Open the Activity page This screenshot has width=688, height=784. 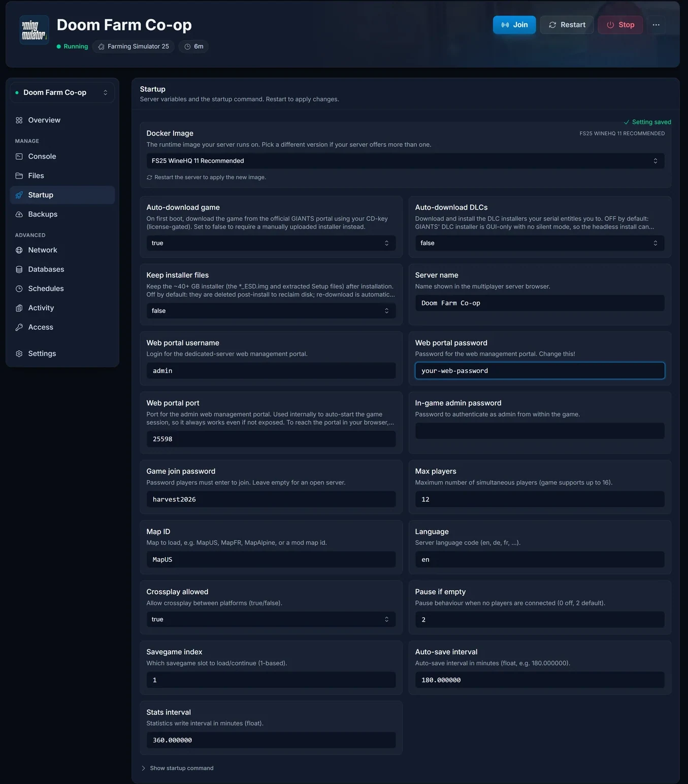[x=62, y=308]
